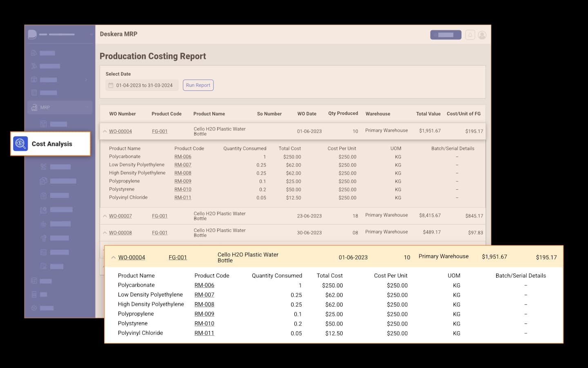This screenshot has height=368, width=588.
Task: Open the MRP sidebar menu item
Action: pyautogui.click(x=45, y=108)
